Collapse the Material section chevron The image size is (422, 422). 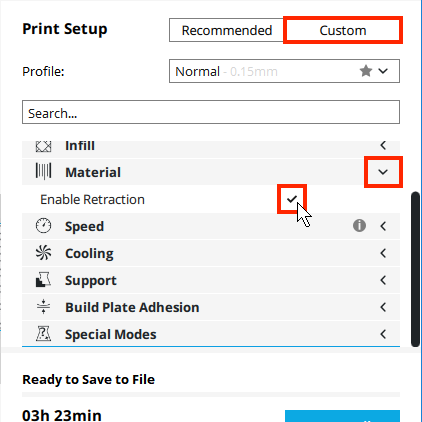tap(383, 172)
